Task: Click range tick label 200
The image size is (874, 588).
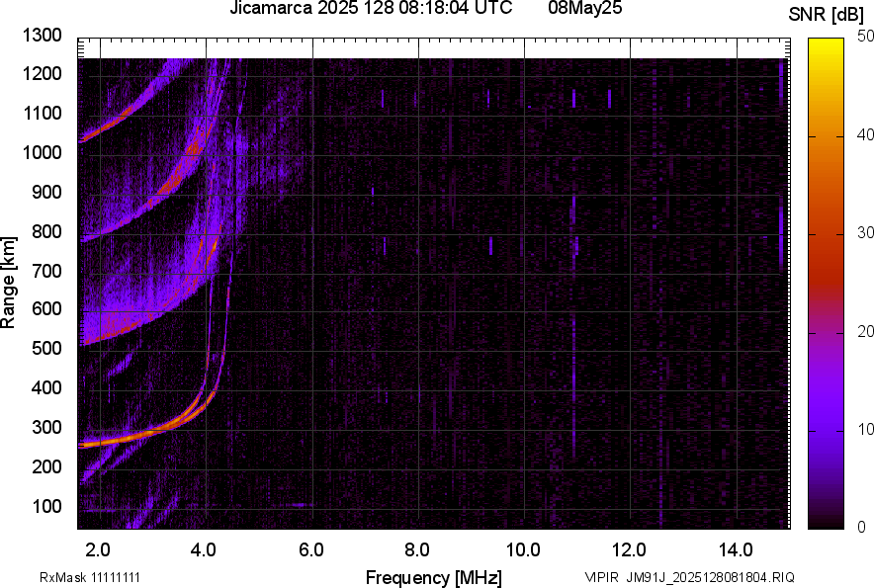Action: (46, 466)
